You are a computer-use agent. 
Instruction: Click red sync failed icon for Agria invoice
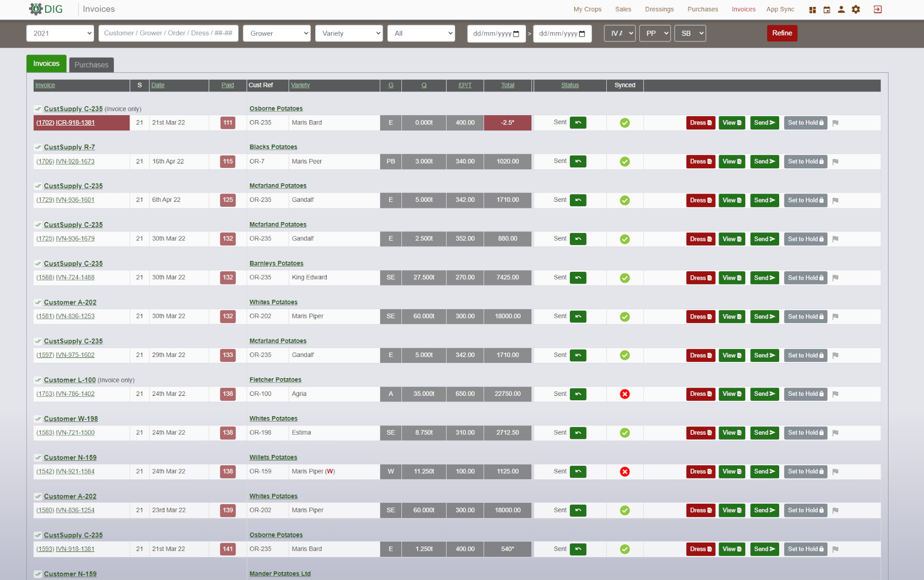625,394
